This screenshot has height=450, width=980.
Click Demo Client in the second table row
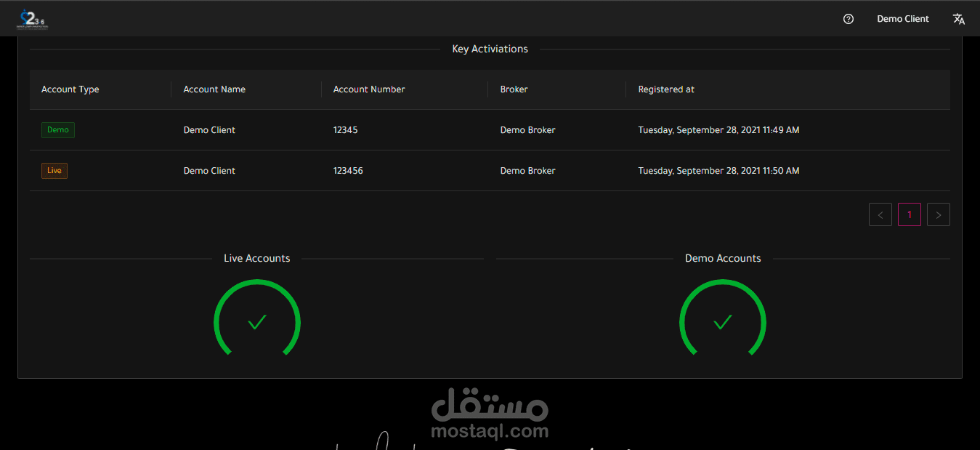coord(208,170)
